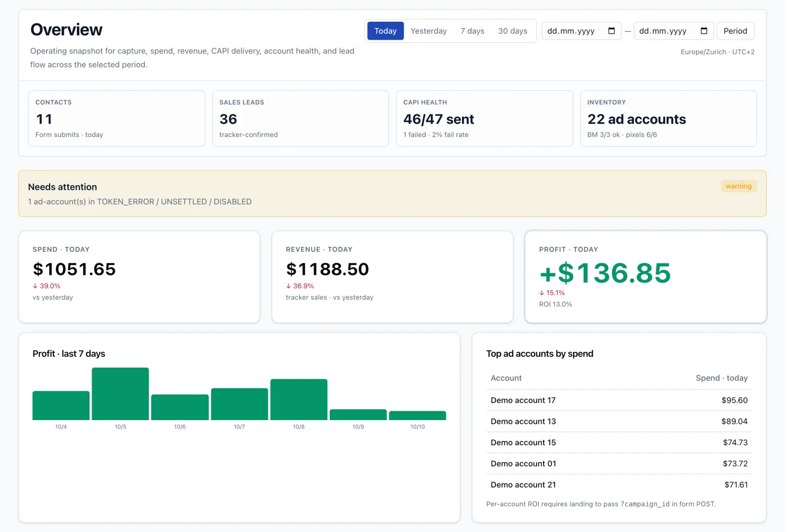The width and height of the screenshot is (785, 532).
Task: Open the Contacts card showing 11
Action: (117, 118)
